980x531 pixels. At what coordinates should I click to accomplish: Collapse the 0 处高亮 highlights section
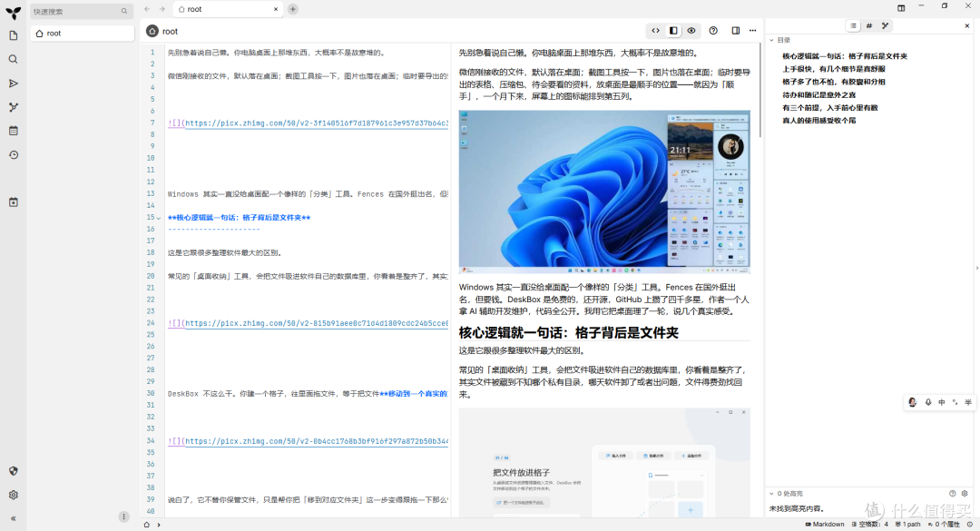click(x=772, y=494)
